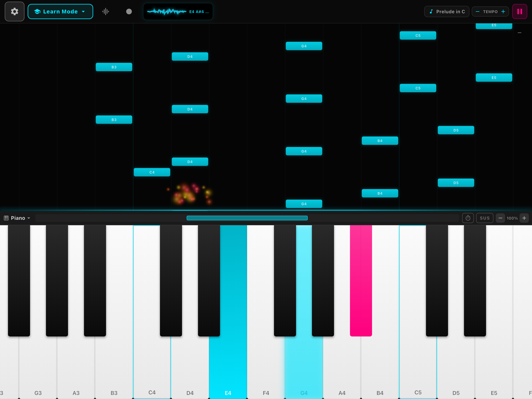Click the gray record dot button
Image resolution: width=532 pixels, height=399 pixels.
[x=129, y=11]
